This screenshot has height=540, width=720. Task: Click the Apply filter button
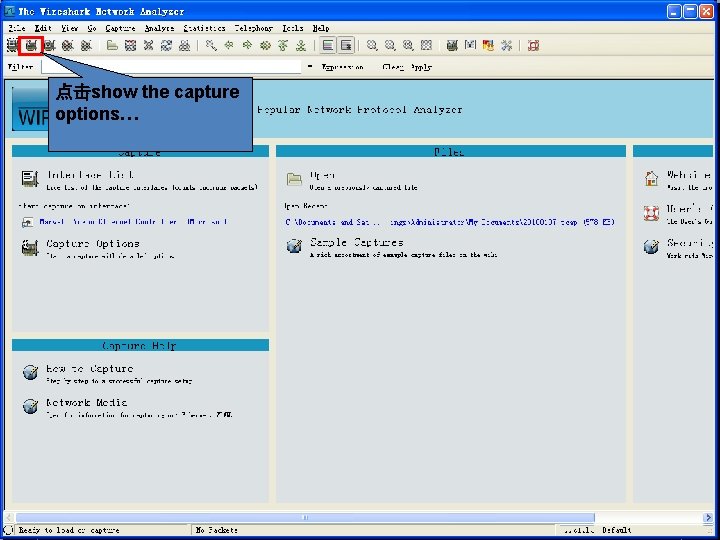click(x=421, y=67)
